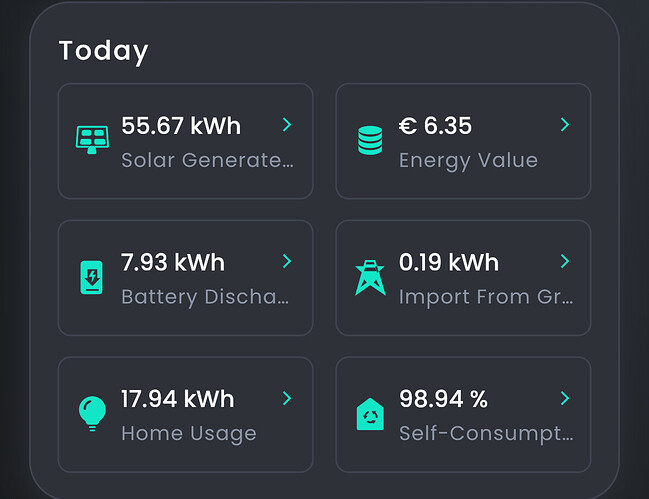Open Import From Grid chevron arrow

coord(565,261)
